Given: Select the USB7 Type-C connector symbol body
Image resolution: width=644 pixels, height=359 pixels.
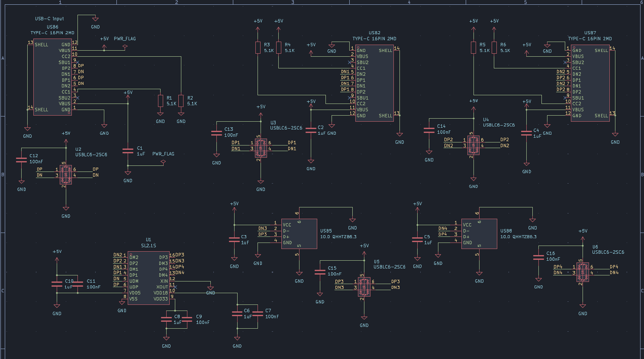Looking at the screenshot, I should 590,83.
